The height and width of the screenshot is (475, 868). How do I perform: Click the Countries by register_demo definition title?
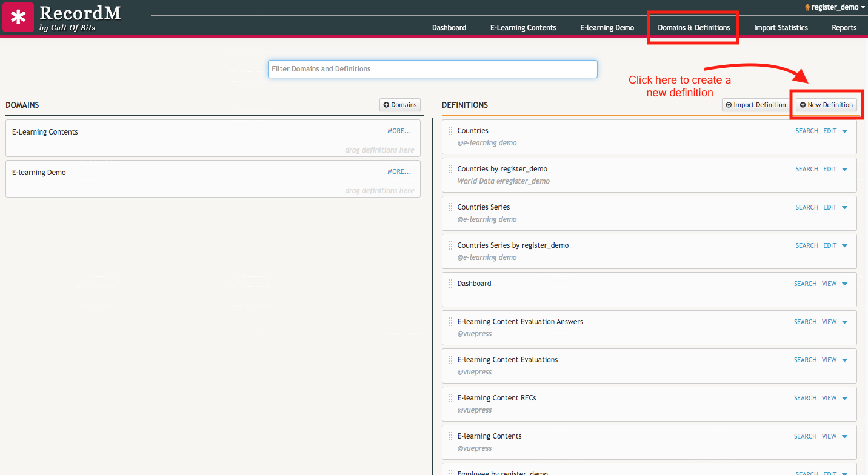[x=502, y=169]
